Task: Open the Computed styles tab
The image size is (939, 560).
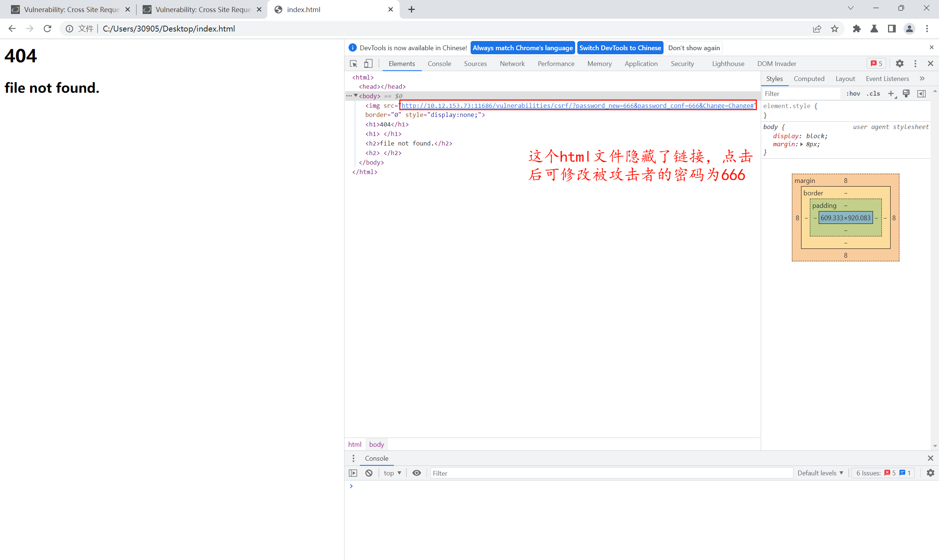Action: (809, 78)
